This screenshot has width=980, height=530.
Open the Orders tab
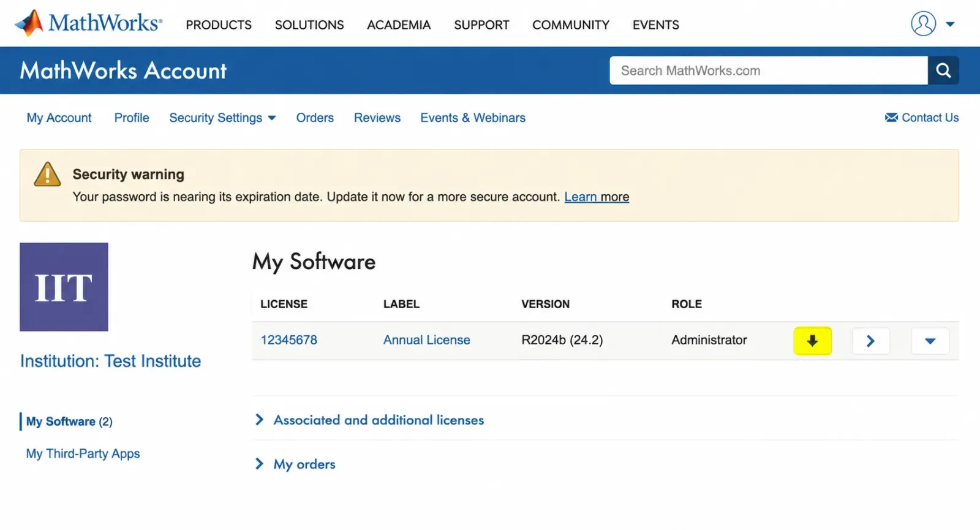click(x=315, y=118)
